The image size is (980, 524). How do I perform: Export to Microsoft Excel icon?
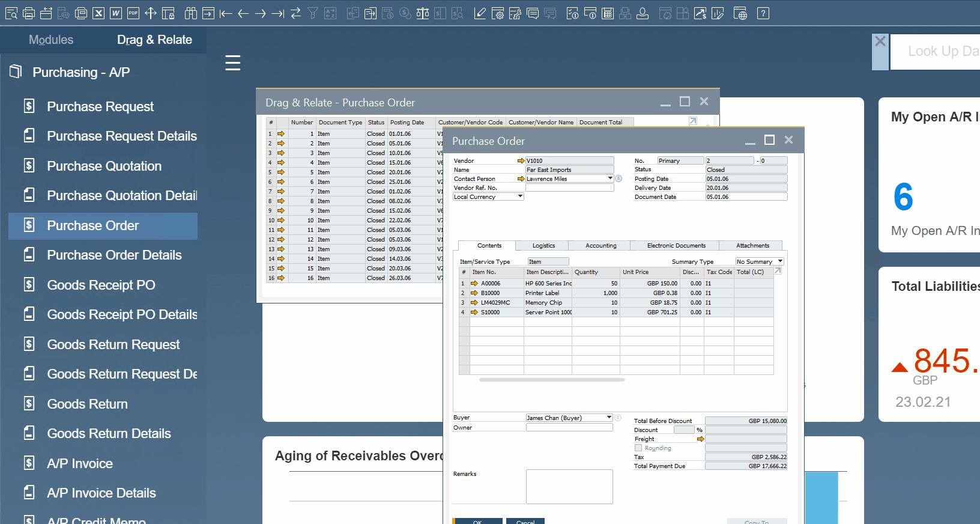point(98,13)
